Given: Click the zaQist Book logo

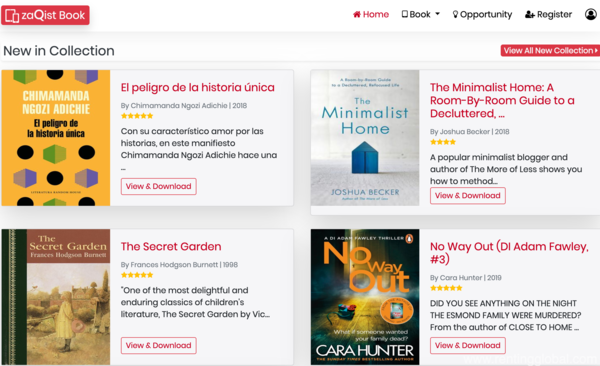Looking at the screenshot, I should tap(45, 15).
